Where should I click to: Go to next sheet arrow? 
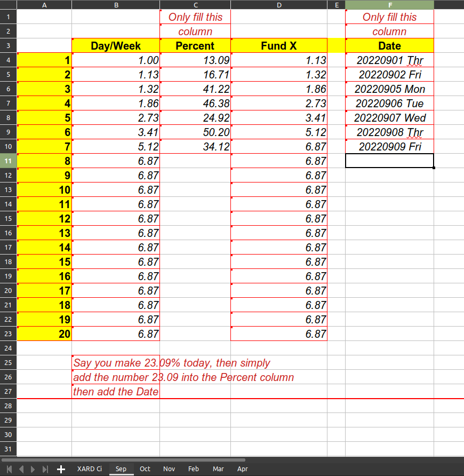tap(33, 469)
